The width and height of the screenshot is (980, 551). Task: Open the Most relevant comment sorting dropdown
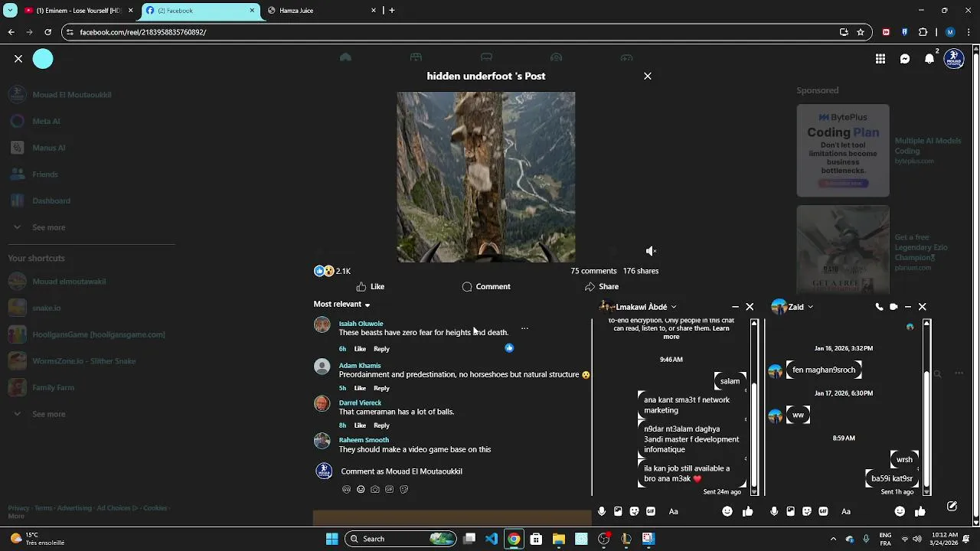[341, 304]
